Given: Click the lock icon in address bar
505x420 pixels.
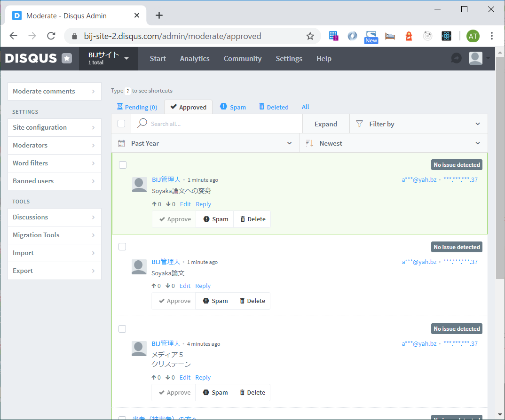Looking at the screenshot, I should click(74, 36).
